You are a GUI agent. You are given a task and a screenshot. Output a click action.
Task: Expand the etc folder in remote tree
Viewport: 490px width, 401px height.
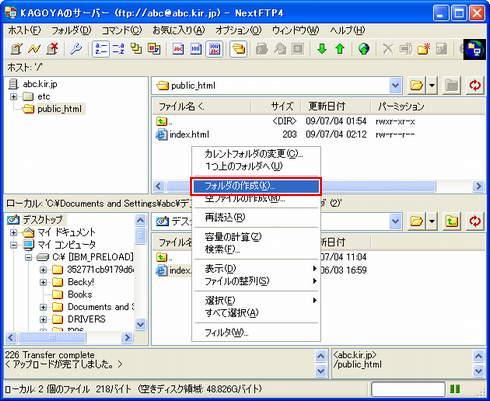(13, 97)
